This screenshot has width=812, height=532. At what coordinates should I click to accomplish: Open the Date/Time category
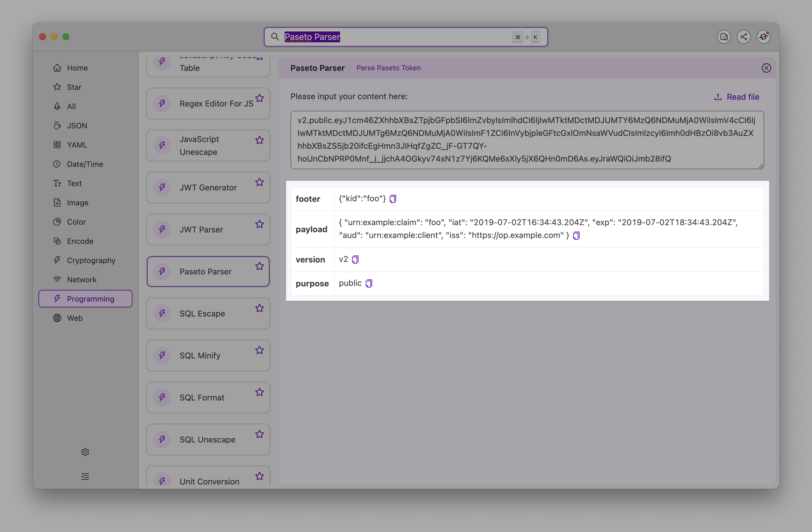[85, 164]
